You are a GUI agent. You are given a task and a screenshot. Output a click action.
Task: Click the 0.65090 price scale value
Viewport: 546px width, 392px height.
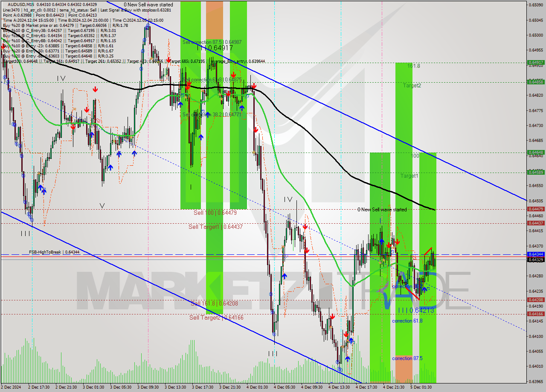click(x=536, y=5)
